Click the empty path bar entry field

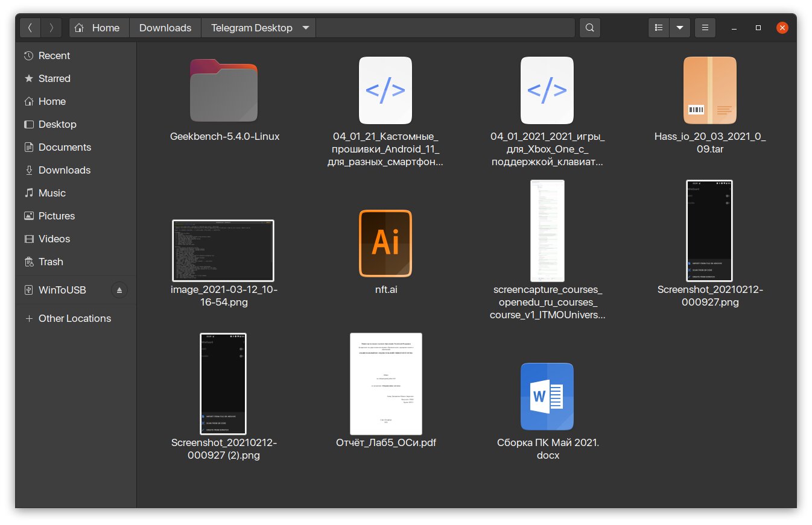[x=445, y=28]
